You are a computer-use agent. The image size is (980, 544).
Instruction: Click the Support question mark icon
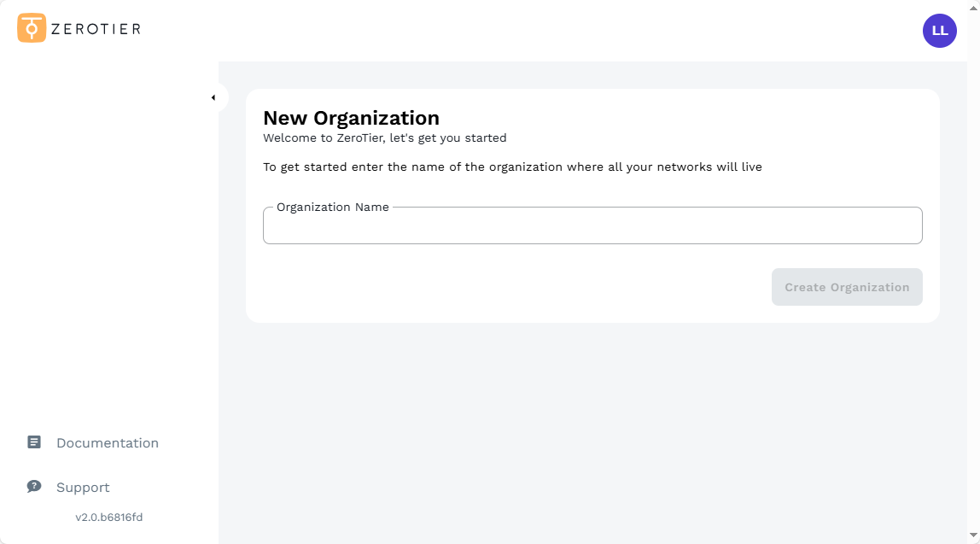coord(33,487)
